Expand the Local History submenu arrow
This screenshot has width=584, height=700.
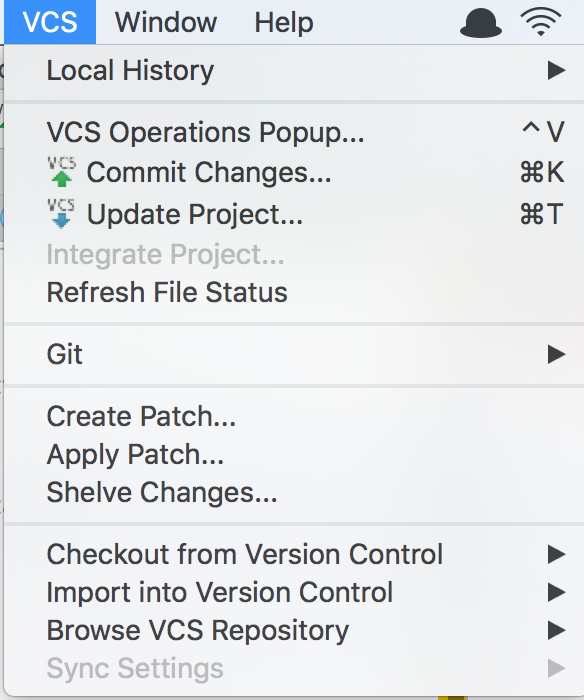click(x=557, y=71)
